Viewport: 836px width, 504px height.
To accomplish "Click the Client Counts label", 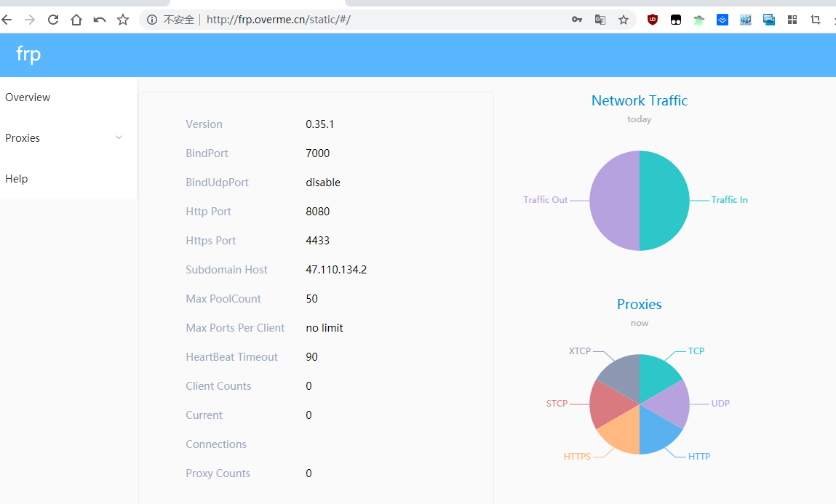I will (218, 386).
